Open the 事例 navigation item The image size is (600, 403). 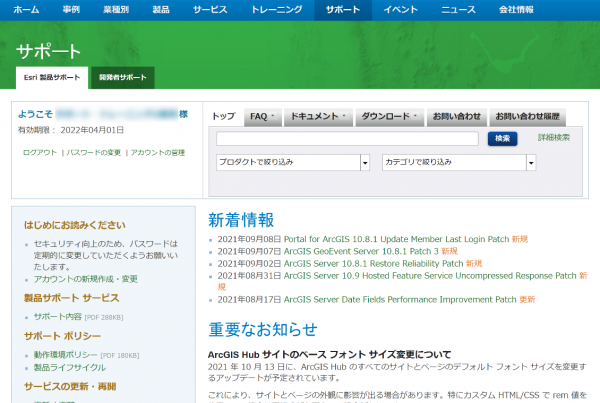point(71,10)
